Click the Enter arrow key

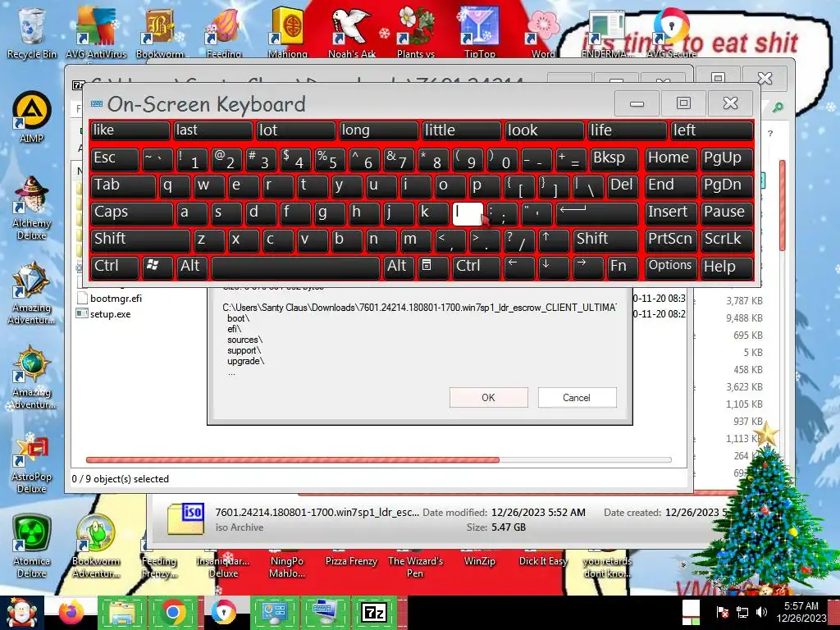tap(597, 212)
